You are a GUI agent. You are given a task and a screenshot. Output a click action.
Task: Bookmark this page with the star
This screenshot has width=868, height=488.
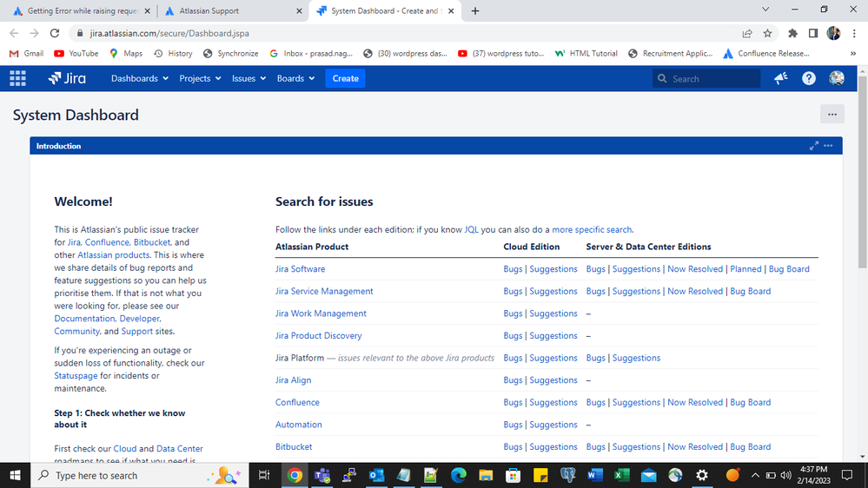click(x=767, y=33)
